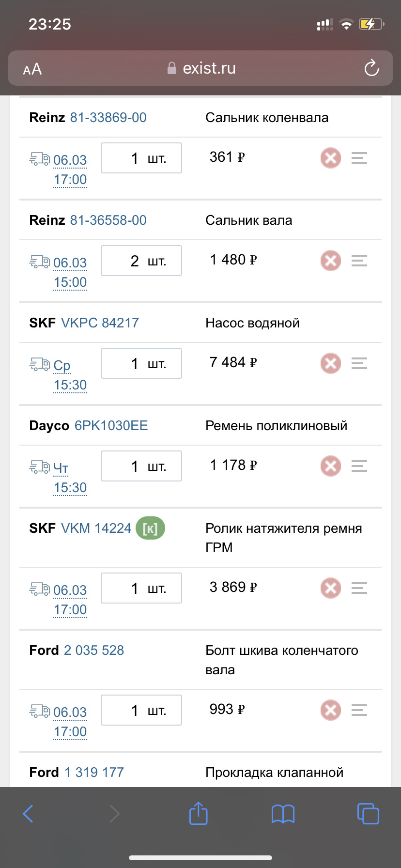401x868 pixels.
Task: Remove Reinz 81-33869-00 item with red X
Action: coord(331,158)
